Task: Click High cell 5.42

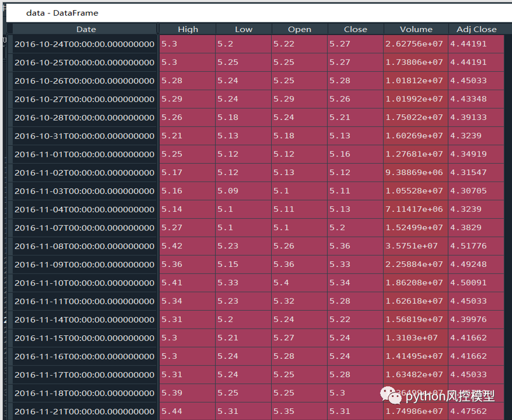Action: [x=188, y=246]
